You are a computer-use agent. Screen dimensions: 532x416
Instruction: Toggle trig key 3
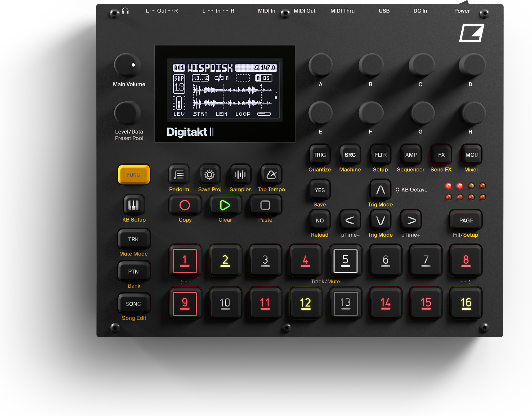265,261
